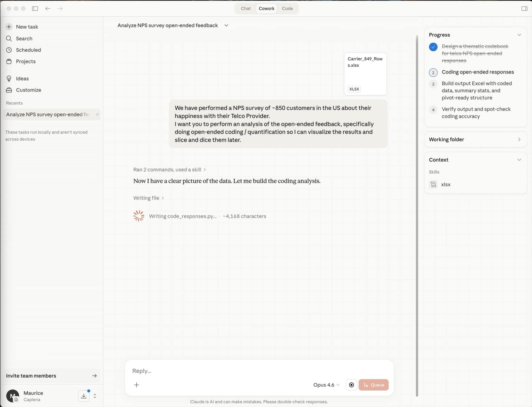
Task: Open Search in the sidebar
Action: click(24, 38)
